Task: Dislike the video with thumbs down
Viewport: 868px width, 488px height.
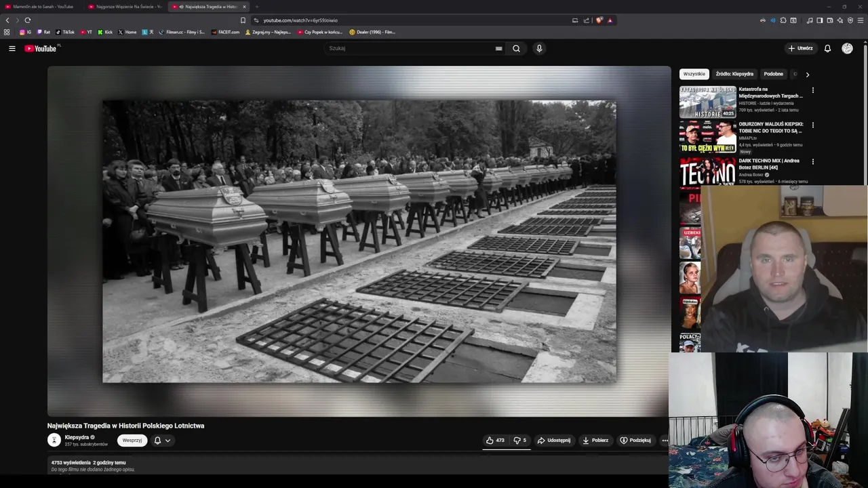Action: click(520, 440)
